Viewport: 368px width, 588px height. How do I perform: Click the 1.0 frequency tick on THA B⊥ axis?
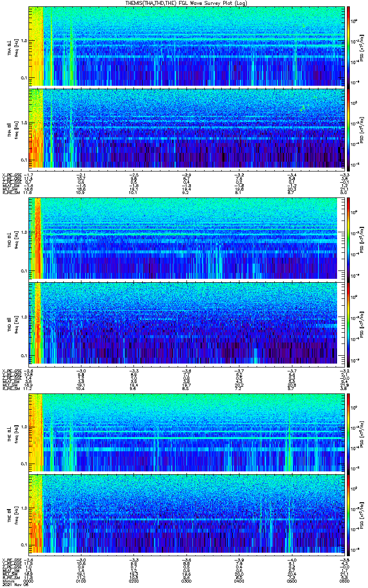[x=25, y=41]
